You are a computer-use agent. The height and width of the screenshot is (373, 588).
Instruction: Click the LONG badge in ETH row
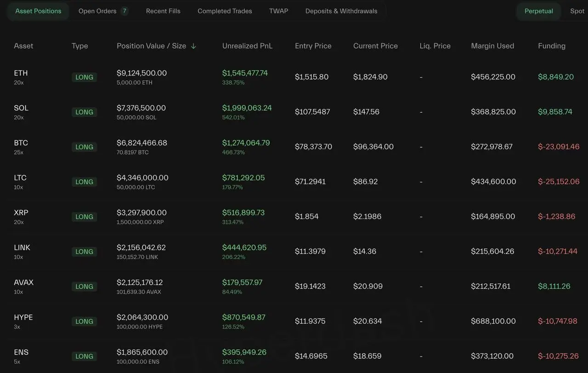[x=84, y=77]
